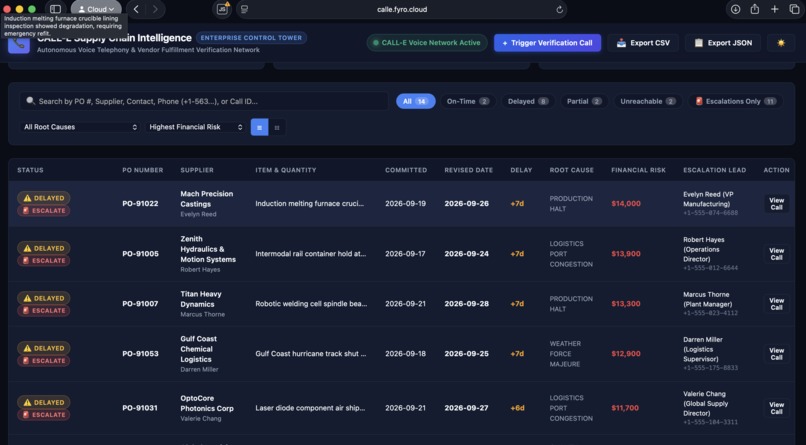Click the calle.fyro.cloud address bar
Image resolution: width=806 pixels, height=445 pixels.
401,9
